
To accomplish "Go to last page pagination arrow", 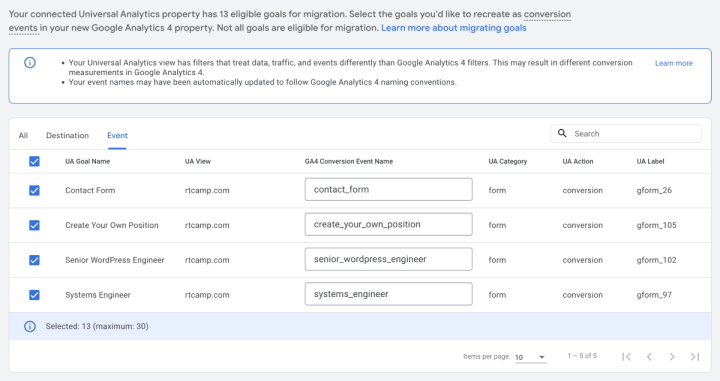I will coord(695,357).
